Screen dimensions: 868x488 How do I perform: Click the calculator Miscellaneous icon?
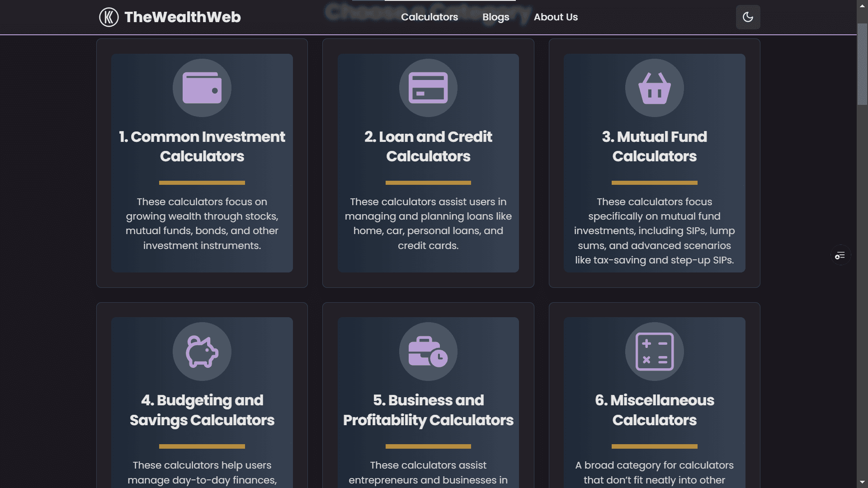point(654,352)
